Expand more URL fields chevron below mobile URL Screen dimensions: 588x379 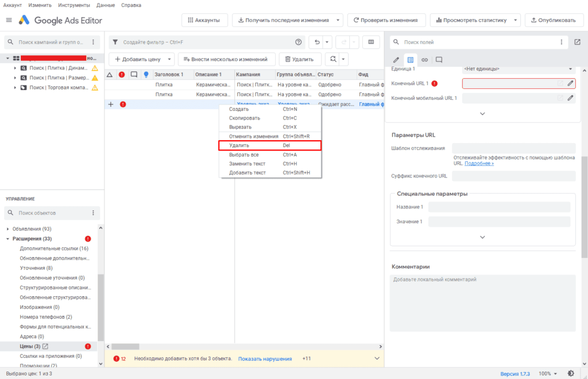[482, 114]
